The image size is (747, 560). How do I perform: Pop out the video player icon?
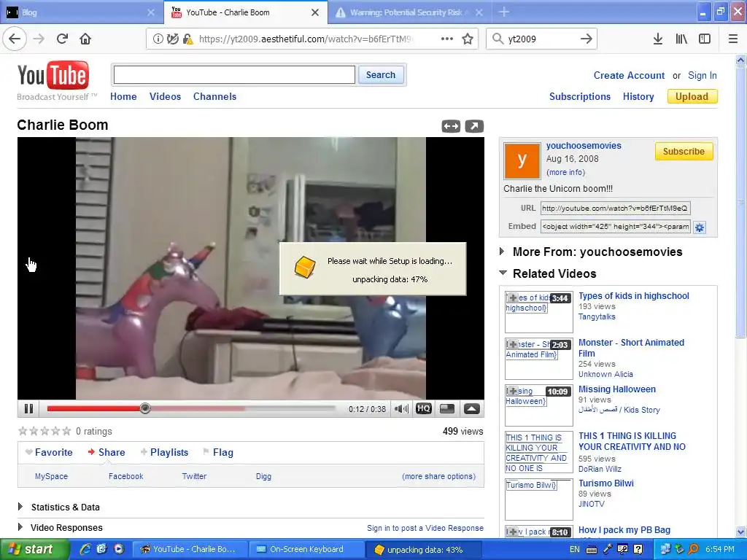click(474, 126)
